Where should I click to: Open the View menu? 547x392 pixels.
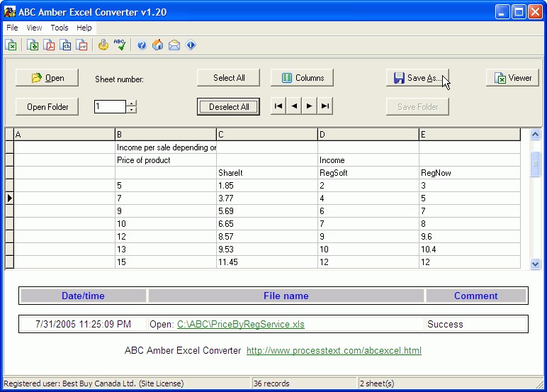pyautogui.click(x=34, y=28)
